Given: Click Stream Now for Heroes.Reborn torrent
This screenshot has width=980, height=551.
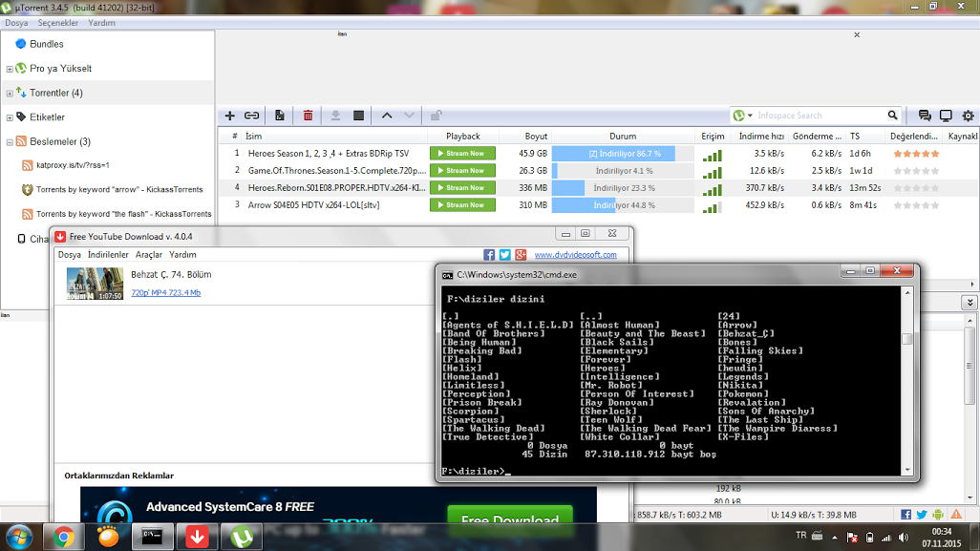Looking at the screenshot, I should click(x=462, y=187).
